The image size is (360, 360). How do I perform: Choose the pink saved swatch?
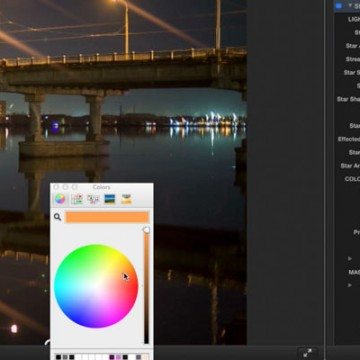coord(118,357)
